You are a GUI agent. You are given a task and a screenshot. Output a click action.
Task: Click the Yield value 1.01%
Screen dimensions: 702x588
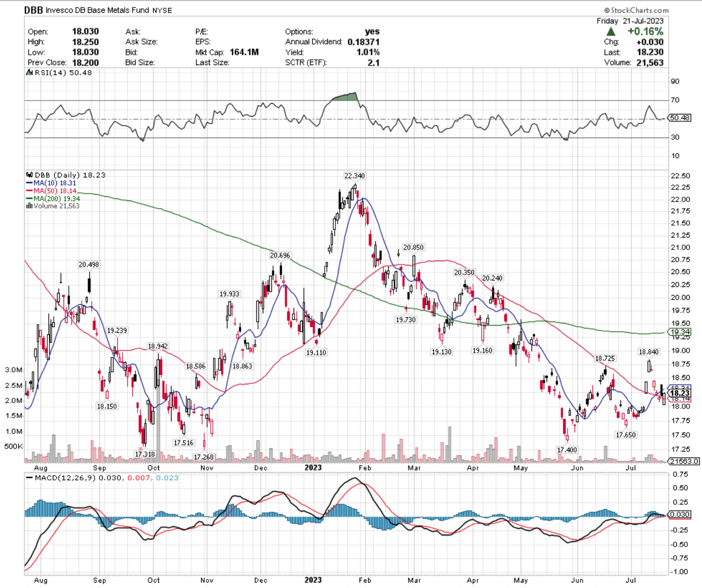click(368, 52)
